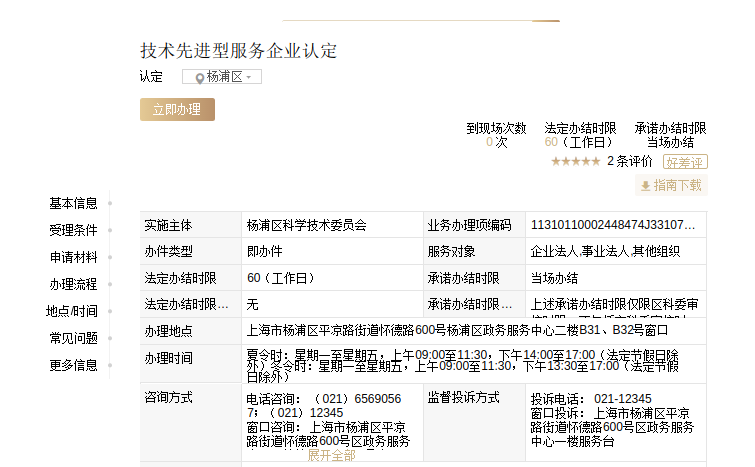Click the page title 技术先进型服务企业认定
This screenshot has width=755, height=467.
pos(239,51)
